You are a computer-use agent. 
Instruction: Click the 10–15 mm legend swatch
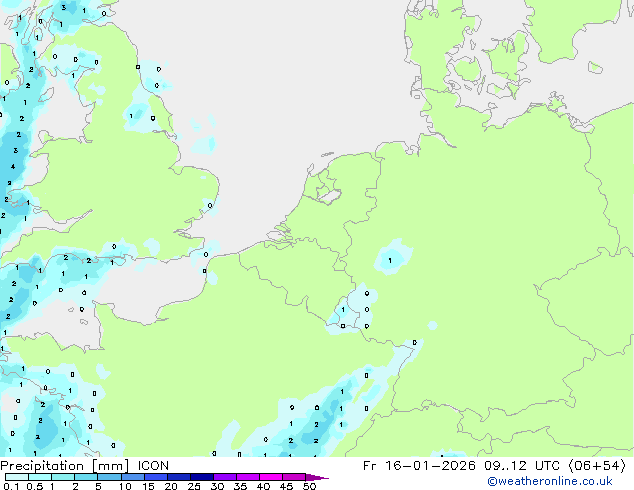pos(132,477)
